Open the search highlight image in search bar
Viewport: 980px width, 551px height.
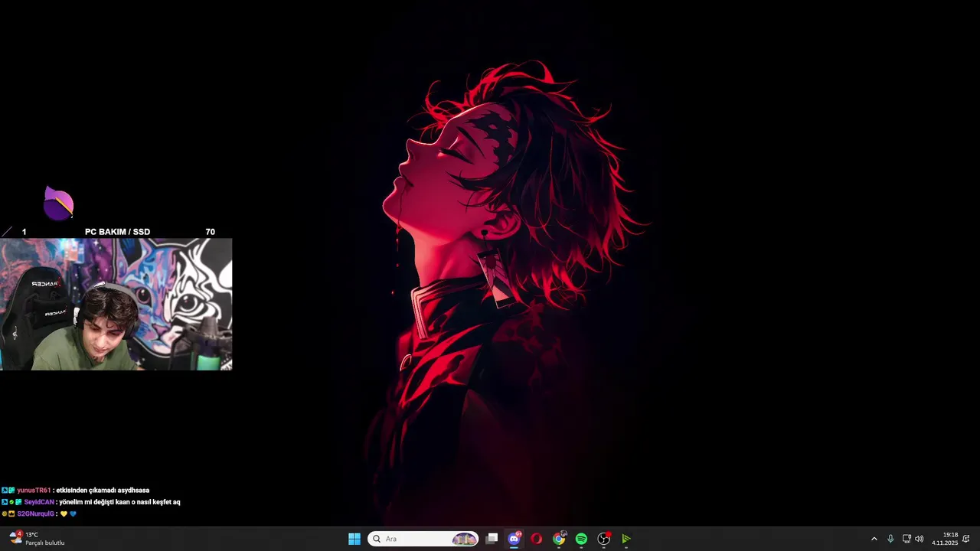[464, 539]
